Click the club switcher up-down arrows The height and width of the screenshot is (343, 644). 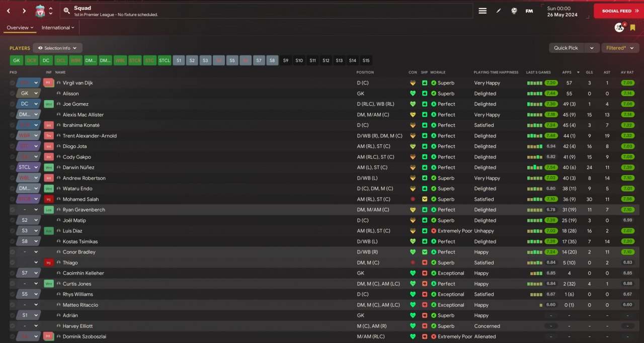click(50, 11)
